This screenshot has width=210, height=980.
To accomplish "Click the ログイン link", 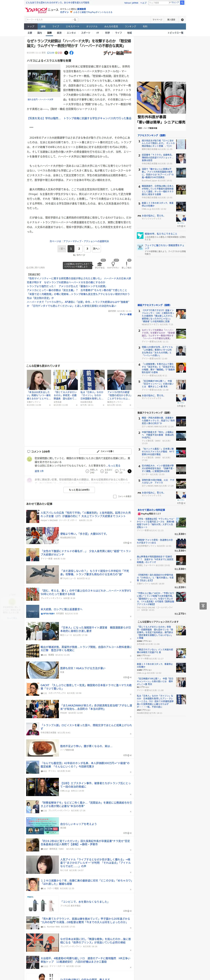I will pyautogui.click(x=64, y=12).
